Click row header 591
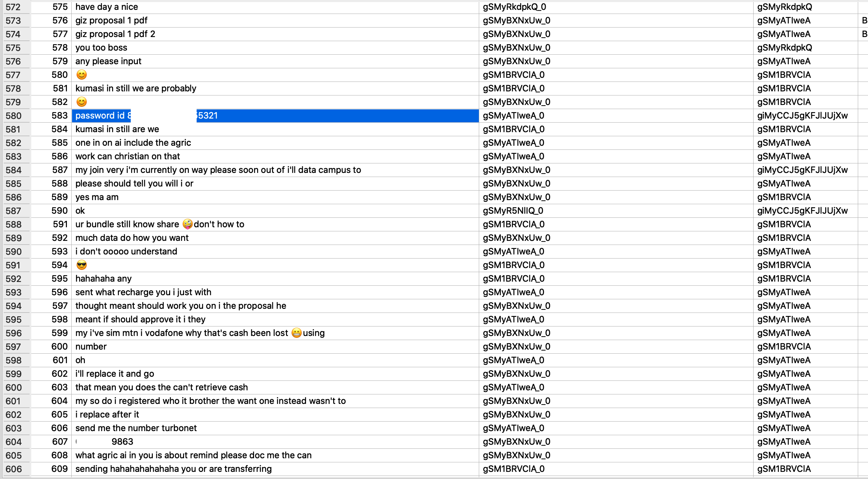This screenshot has width=868, height=479. pos(16,265)
